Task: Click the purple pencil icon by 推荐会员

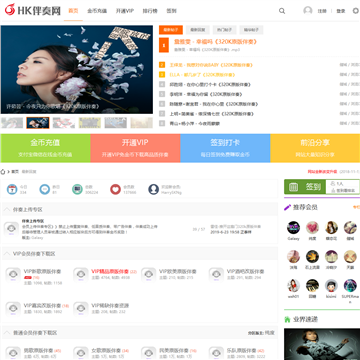Action: pyautogui.click(x=287, y=207)
